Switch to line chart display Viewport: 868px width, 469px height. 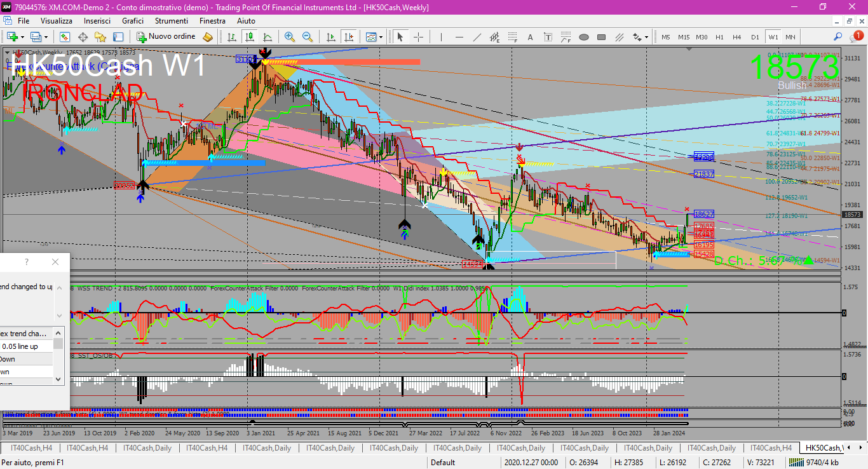[x=268, y=37]
